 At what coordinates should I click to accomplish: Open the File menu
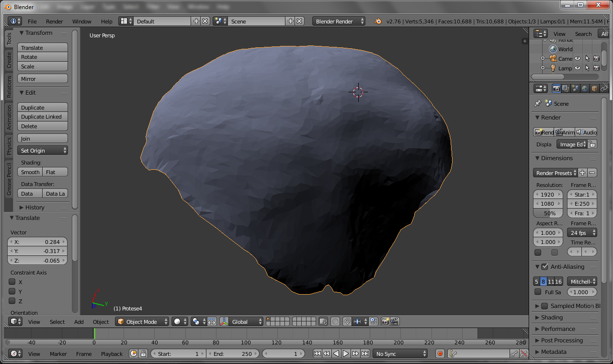[32, 22]
